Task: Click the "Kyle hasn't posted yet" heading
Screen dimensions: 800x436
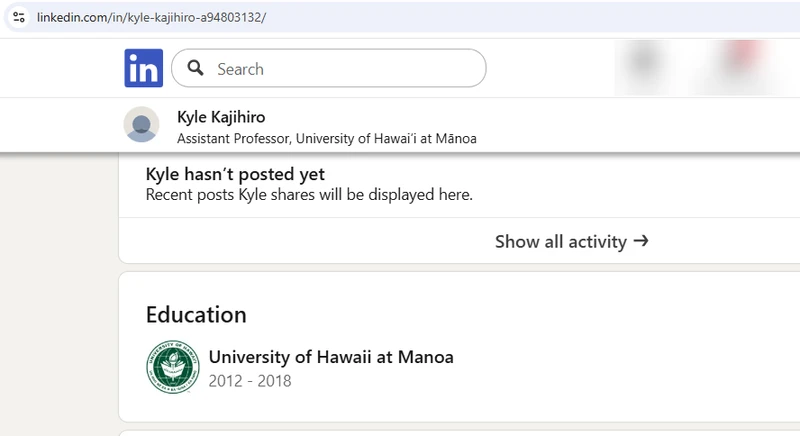Action: pos(235,174)
